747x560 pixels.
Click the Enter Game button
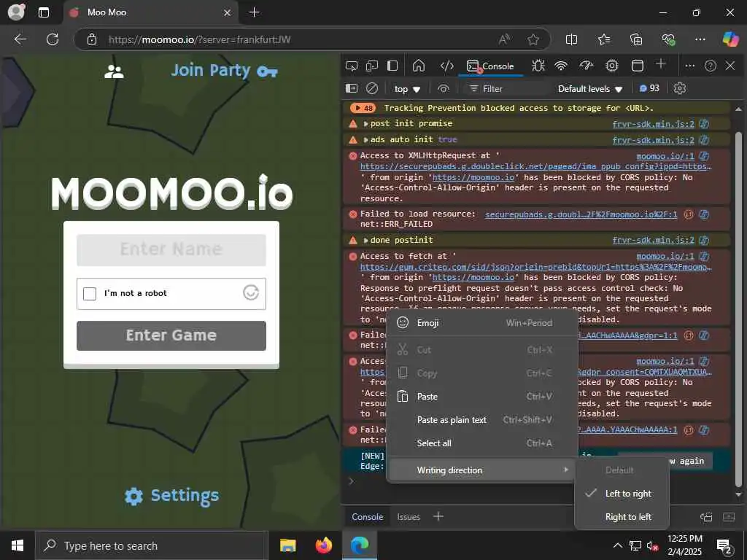click(171, 335)
